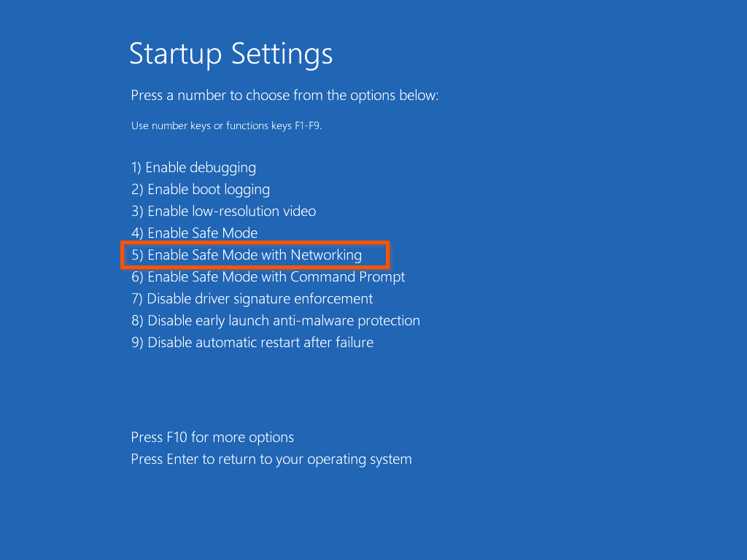The image size is (747, 560).
Task: Click Press F10 for more options
Action: coord(212,437)
